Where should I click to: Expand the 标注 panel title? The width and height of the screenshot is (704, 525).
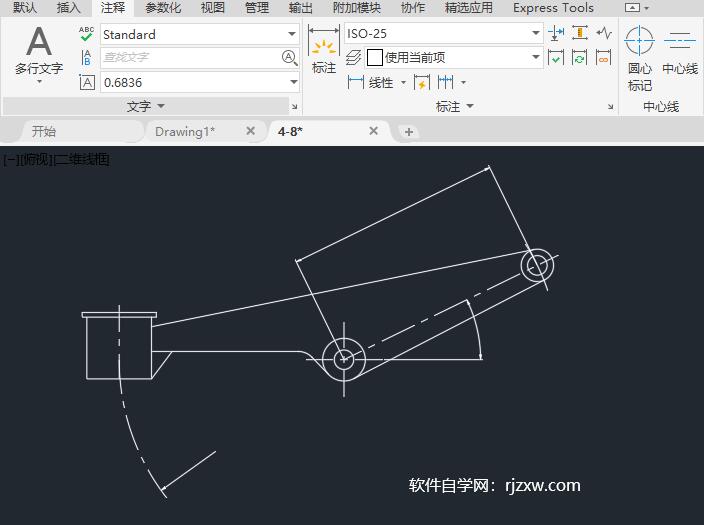click(454, 106)
